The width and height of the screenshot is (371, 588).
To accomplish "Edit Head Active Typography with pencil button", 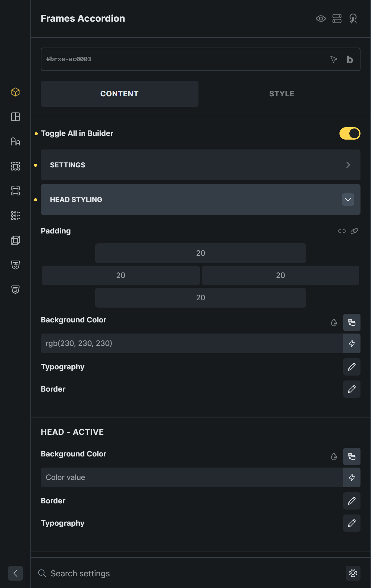I will [x=352, y=523].
